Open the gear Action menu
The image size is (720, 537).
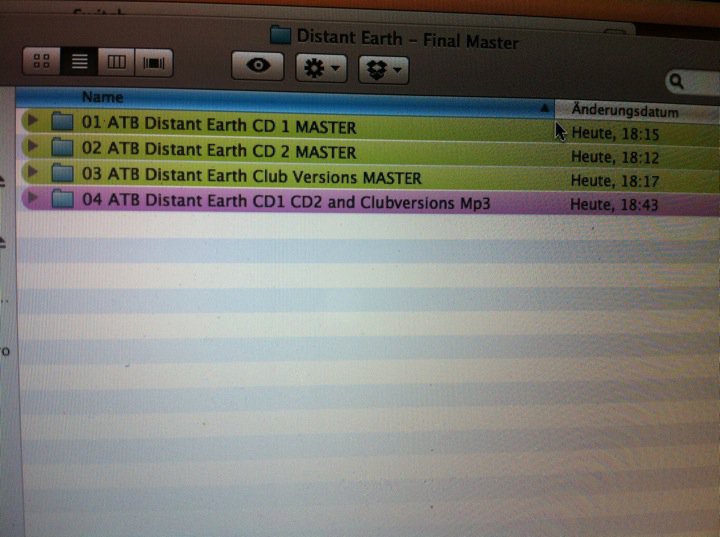322,68
